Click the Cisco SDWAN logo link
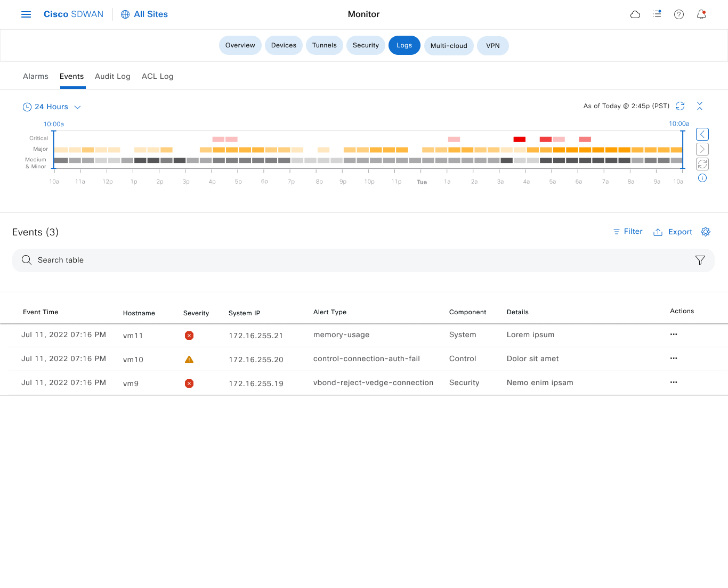The width and height of the screenshot is (728, 588). (74, 14)
